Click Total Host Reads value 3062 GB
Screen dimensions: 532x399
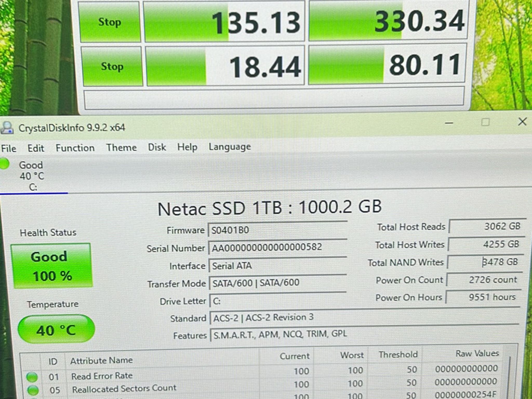click(487, 226)
